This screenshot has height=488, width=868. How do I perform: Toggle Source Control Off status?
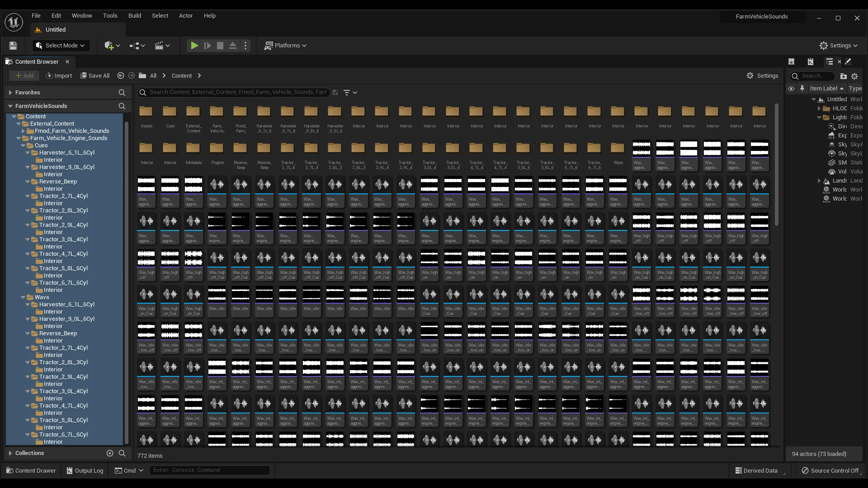pos(830,470)
